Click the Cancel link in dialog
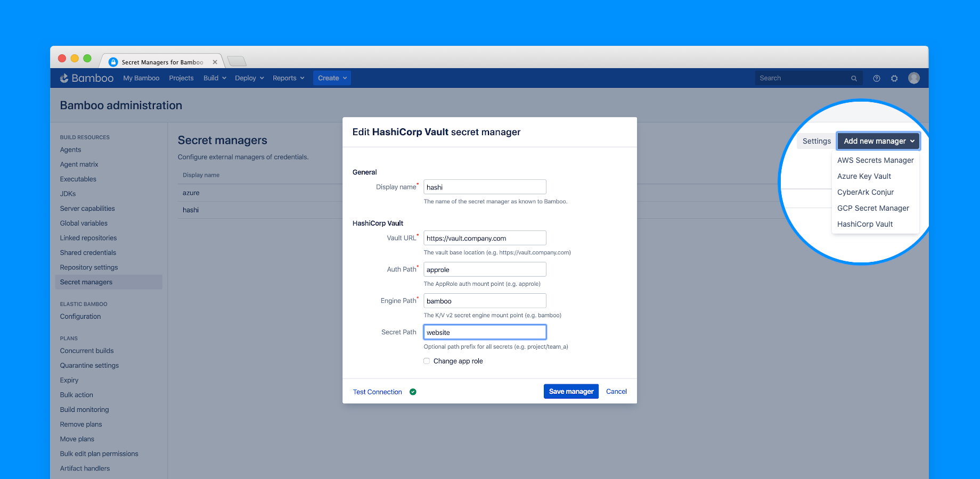 coord(616,391)
